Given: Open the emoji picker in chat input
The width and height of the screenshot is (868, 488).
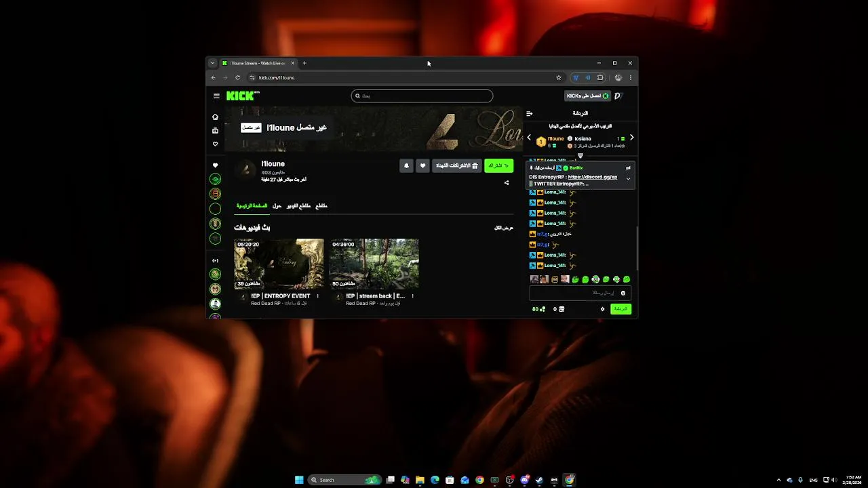Looking at the screenshot, I should point(623,293).
